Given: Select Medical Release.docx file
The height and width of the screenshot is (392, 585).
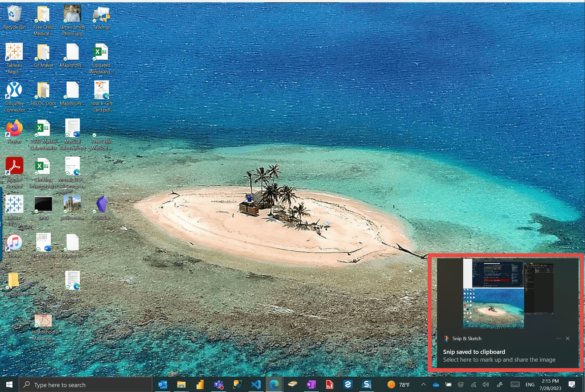Looking at the screenshot, I should coord(73,135).
